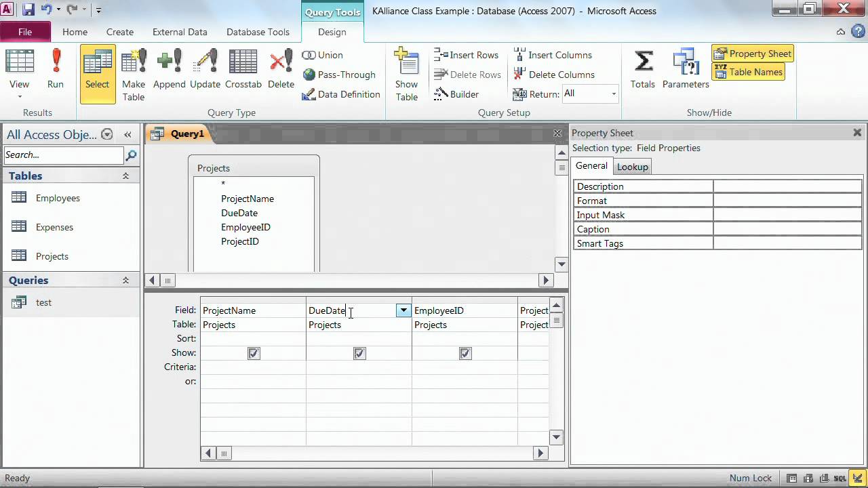This screenshot has width=868, height=488.
Task: Click Insert Columns in Query Setup
Action: (553, 55)
